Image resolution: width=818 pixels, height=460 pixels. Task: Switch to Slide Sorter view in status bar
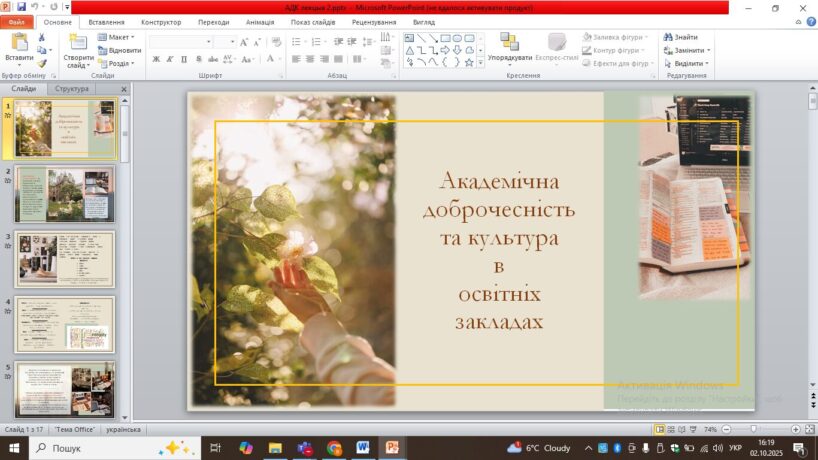(673, 429)
